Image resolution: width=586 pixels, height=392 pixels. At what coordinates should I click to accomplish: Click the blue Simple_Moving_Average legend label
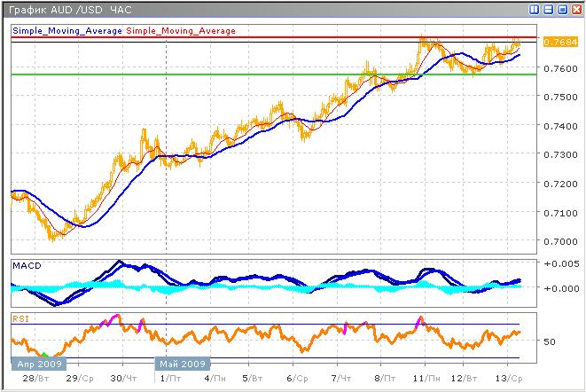coord(67,31)
